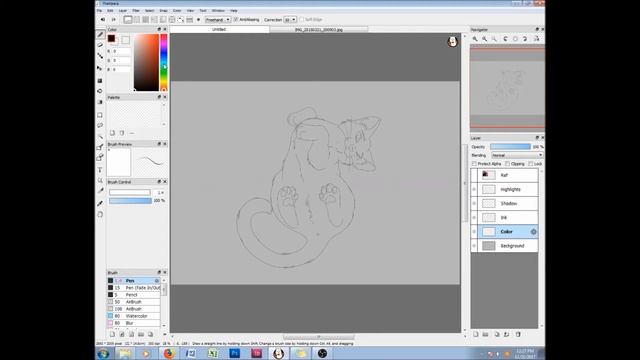Open the Correction value dropdown
The width and height of the screenshot is (640, 360).
tap(290, 20)
